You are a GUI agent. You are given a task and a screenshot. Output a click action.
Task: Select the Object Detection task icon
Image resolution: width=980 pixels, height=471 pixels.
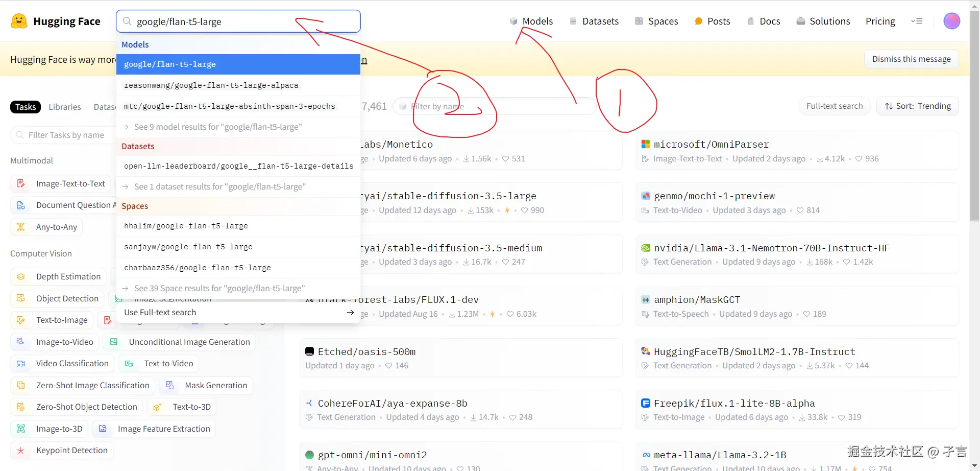[20, 298]
